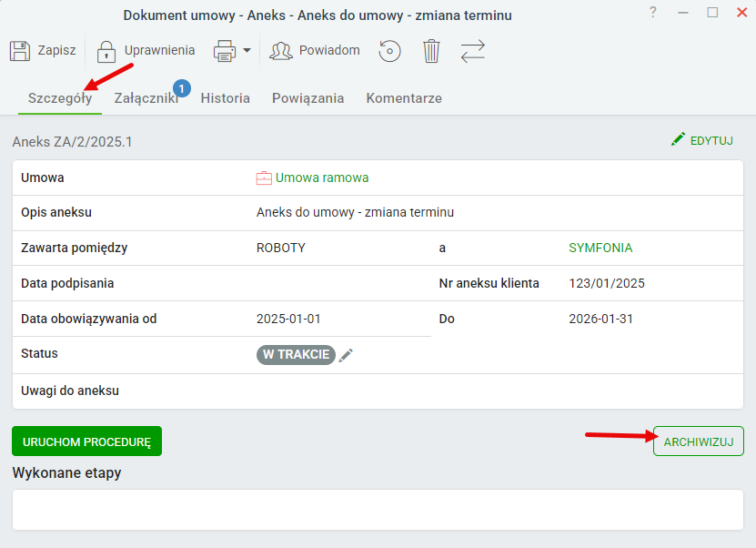This screenshot has height=548, width=756.
Task: Click the circular restore history icon
Action: tap(389, 51)
